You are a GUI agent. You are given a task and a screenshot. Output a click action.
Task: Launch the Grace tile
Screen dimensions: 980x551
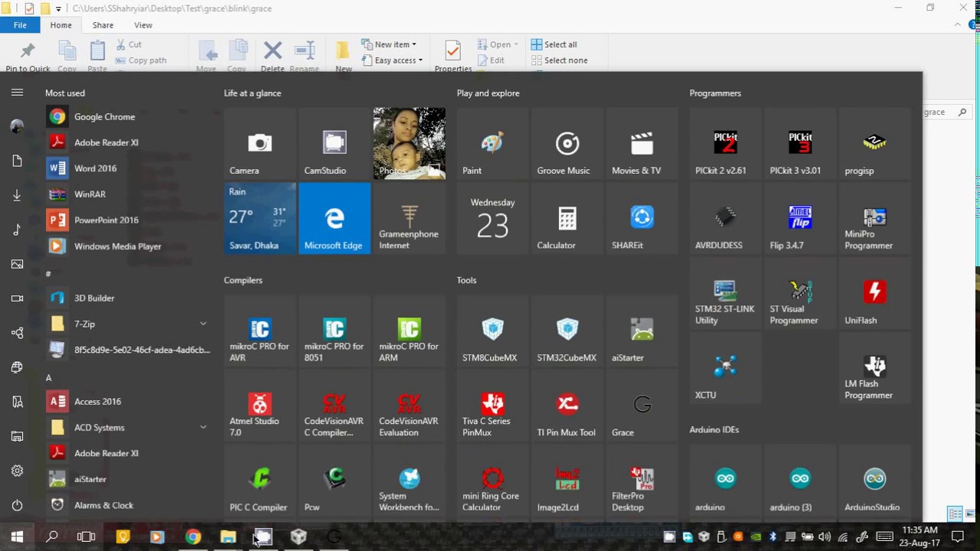pos(642,406)
